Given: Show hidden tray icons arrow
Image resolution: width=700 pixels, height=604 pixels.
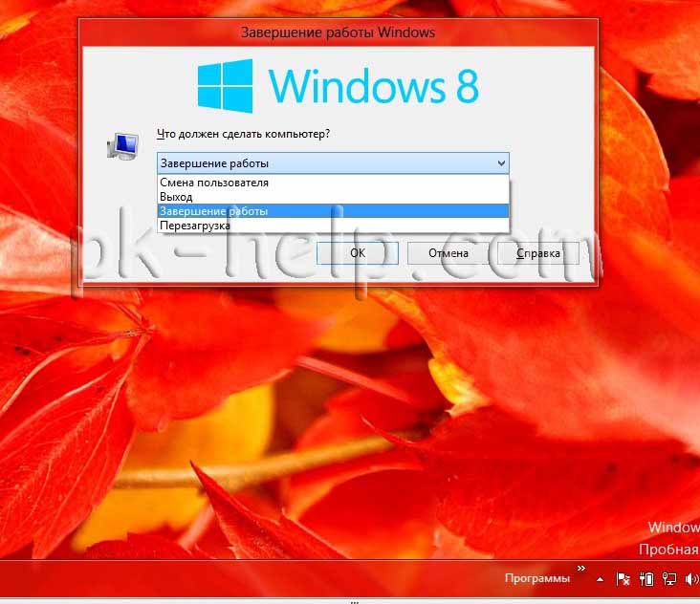Looking at the screenshot, I should coord(600,579).
